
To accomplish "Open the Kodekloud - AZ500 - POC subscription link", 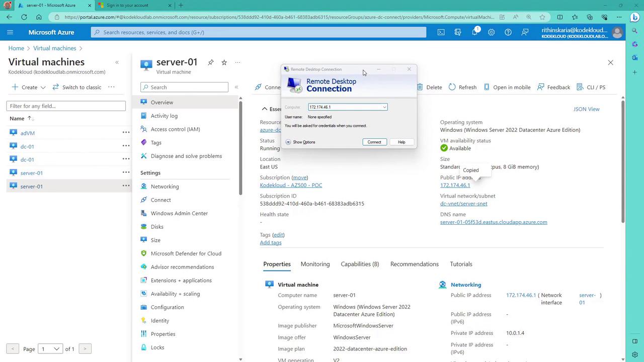I will tap(291, 185).
